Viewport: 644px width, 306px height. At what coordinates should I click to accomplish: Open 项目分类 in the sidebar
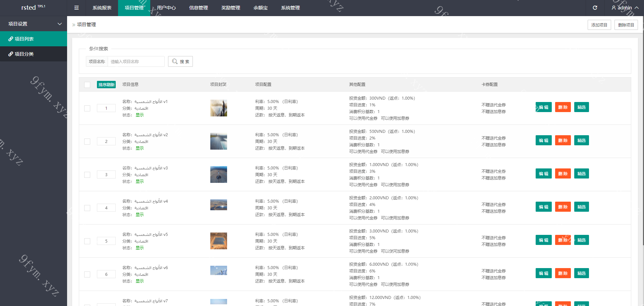click(34, 54)
